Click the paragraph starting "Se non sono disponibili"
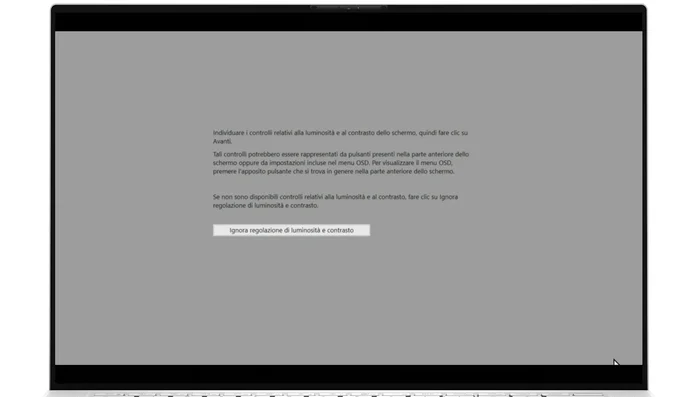The width and height of the screenshot is (699, 397). (335, 201)
